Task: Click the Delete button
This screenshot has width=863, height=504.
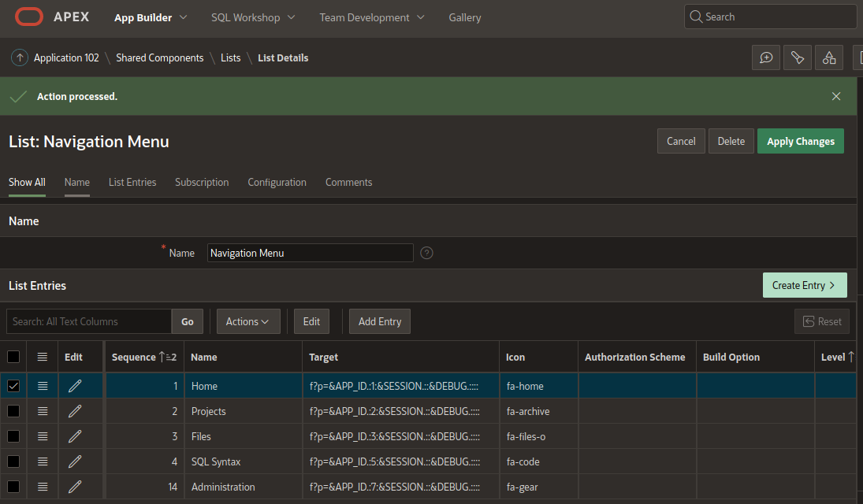Action: click(x=731, y=142)
